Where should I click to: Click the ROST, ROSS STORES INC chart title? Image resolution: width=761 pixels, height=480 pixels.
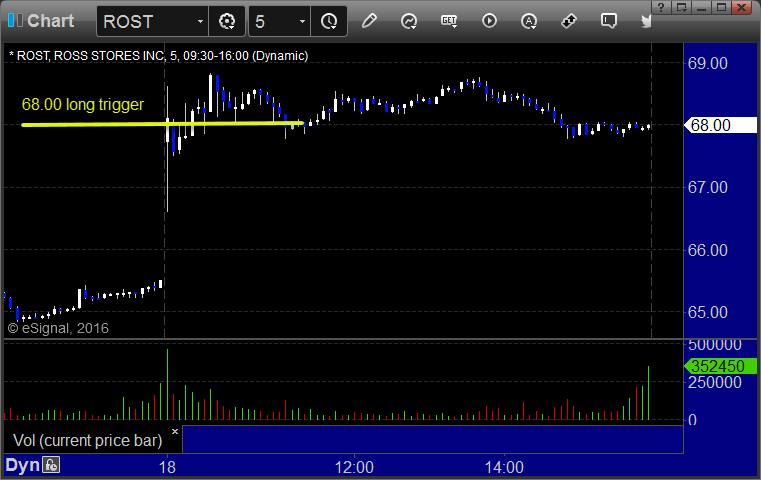(x=159, y=56)
